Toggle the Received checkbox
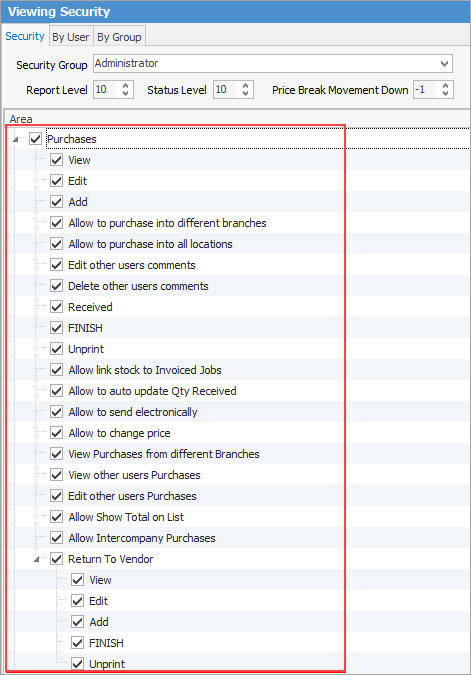 [56, 307]
